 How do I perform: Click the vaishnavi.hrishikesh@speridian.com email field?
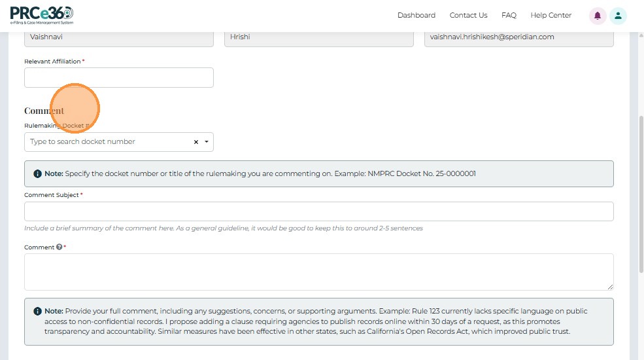[x=518, y=38]
